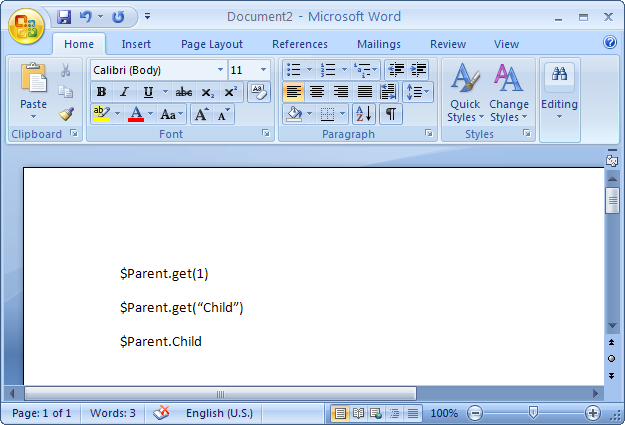The width and height of the screenshot is (625, 425).
Task: Change language from English (U.S.)
Action: 219,413
